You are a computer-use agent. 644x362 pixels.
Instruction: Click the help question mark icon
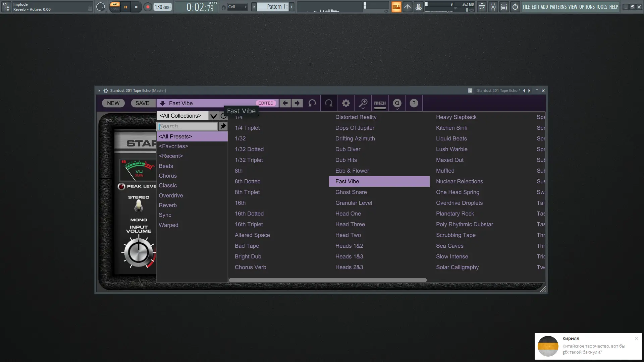click(414, 103)
